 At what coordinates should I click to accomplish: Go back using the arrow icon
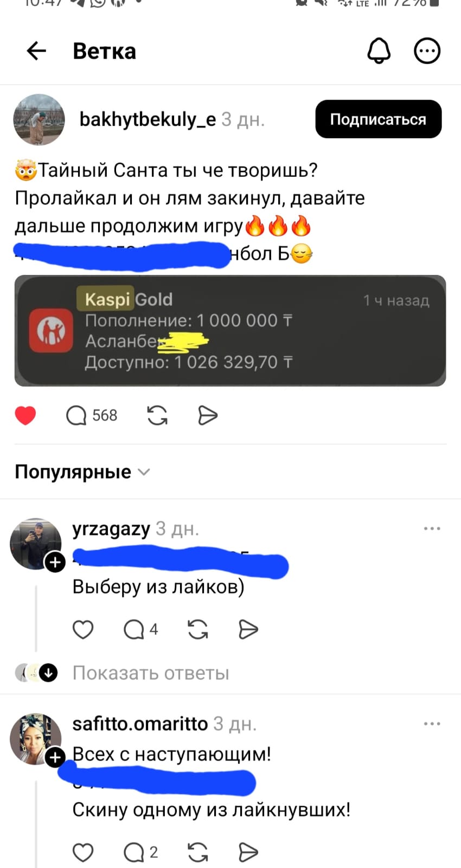pos(36,51)
